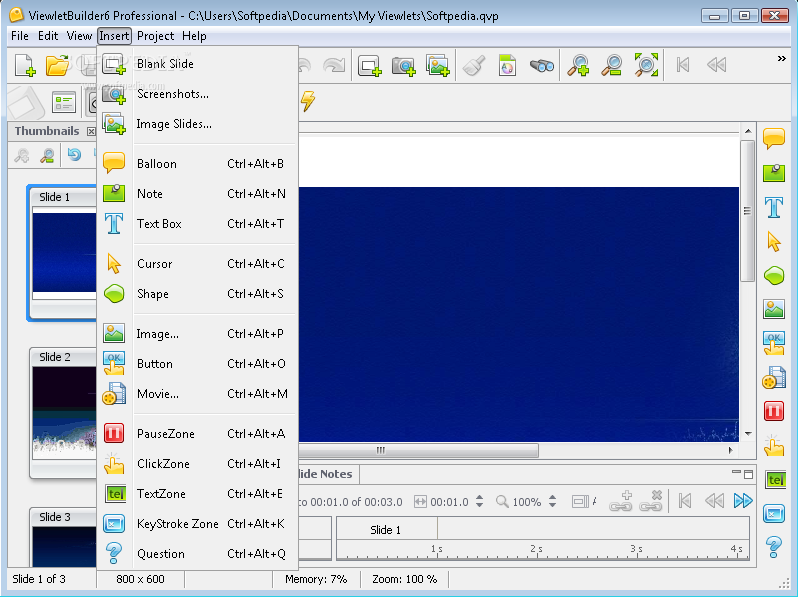Click the Screenshots camera toolbar icon

coord(404,66)
